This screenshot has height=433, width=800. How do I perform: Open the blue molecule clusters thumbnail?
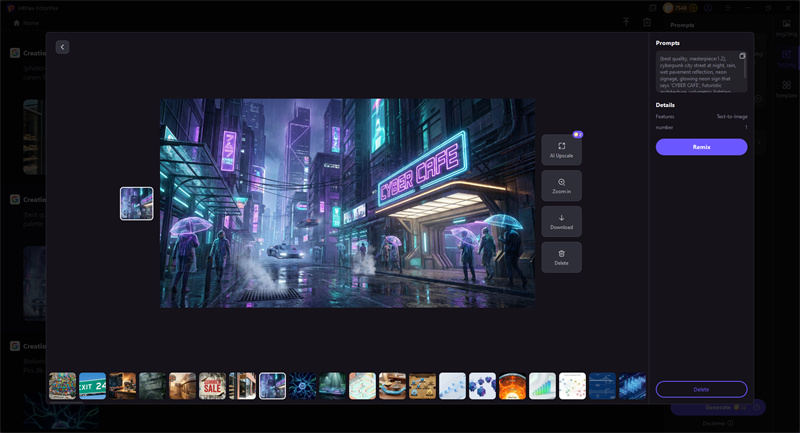[483, 386]
